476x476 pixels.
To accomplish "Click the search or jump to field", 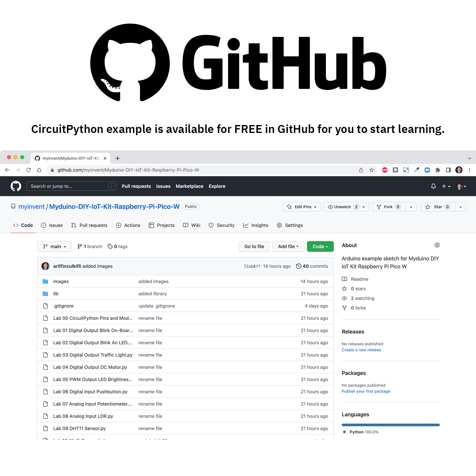I will click(x=71, y=186).
